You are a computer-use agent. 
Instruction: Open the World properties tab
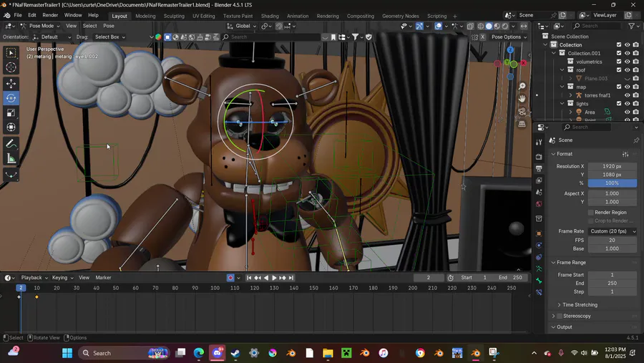coord(539,204)
